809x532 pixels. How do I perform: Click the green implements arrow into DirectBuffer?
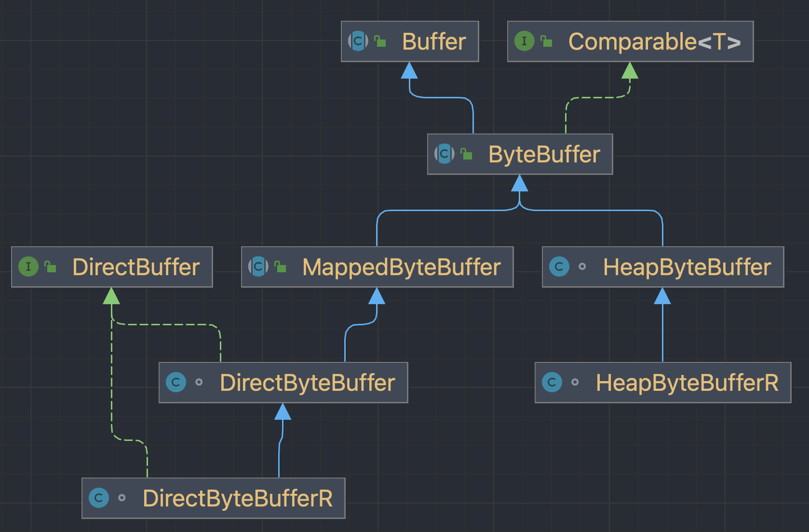tap(111, 296)
